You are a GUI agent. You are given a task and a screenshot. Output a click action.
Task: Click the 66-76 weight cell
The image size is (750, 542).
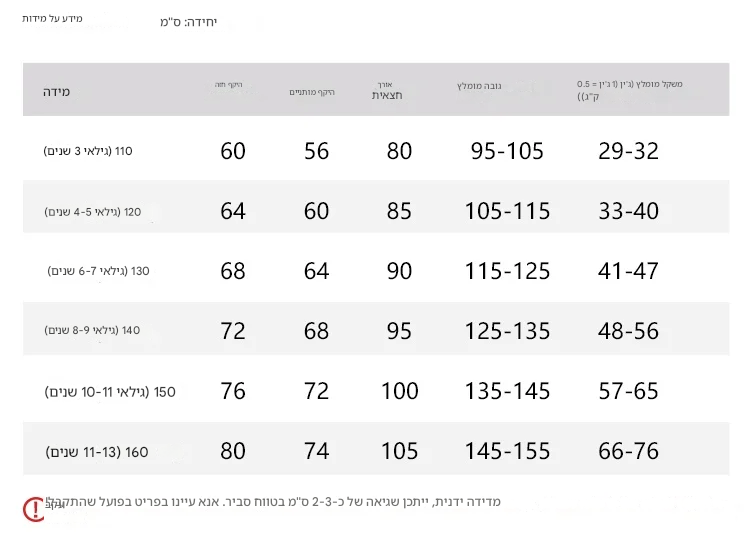point(629,451)
